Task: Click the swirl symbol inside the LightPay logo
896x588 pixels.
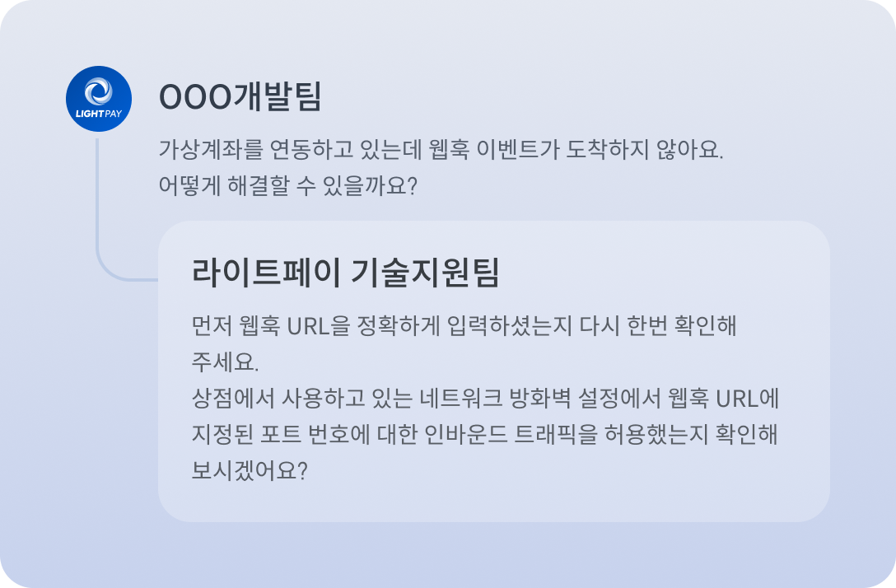Action: (x=99, y=91)
